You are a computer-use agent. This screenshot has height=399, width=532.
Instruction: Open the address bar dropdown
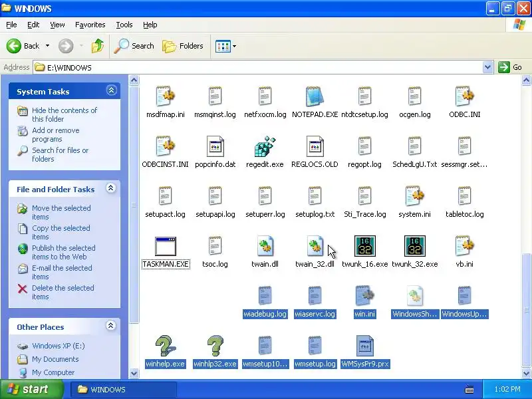[487, 67]
